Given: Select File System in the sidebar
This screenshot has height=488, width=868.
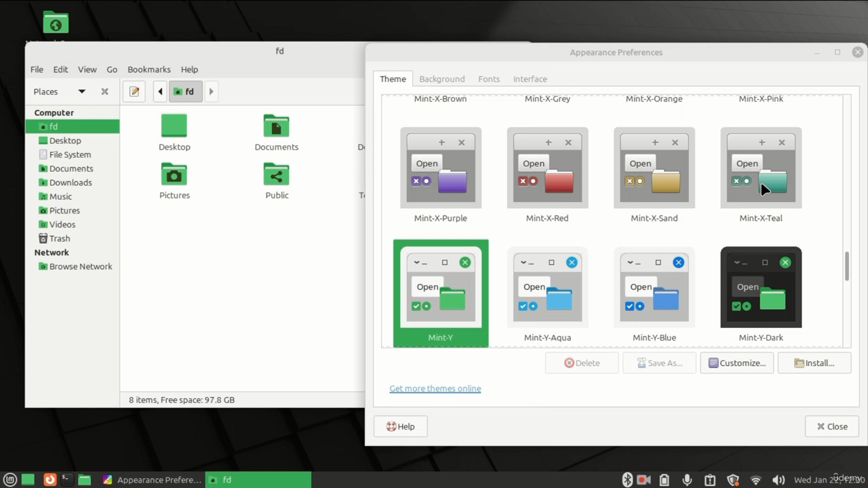Looking at the screenshot, I should 73,155.
